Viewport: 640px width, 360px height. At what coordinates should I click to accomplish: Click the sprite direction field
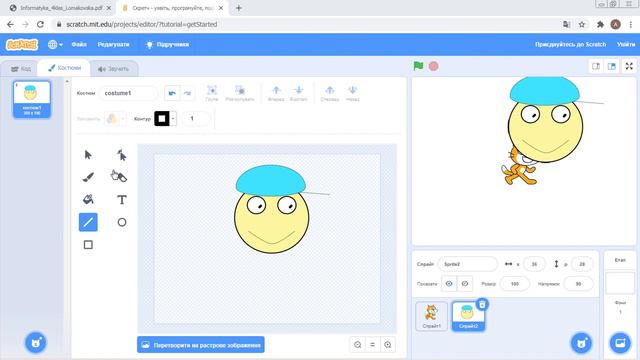[x=578, y=284]
